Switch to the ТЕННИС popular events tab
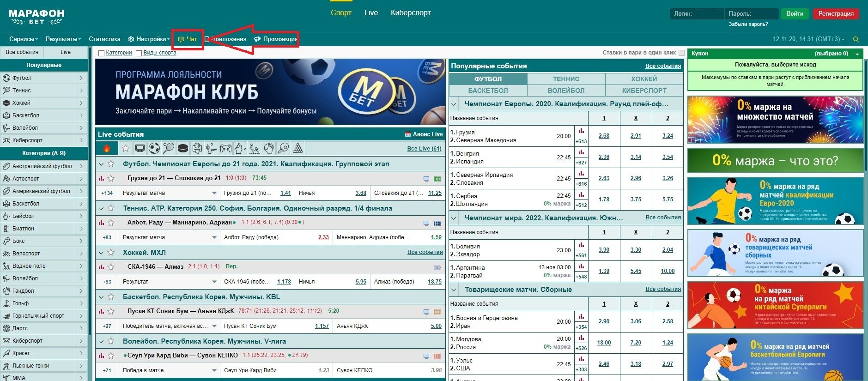868x381 pixels. click(x=566, y=79)
